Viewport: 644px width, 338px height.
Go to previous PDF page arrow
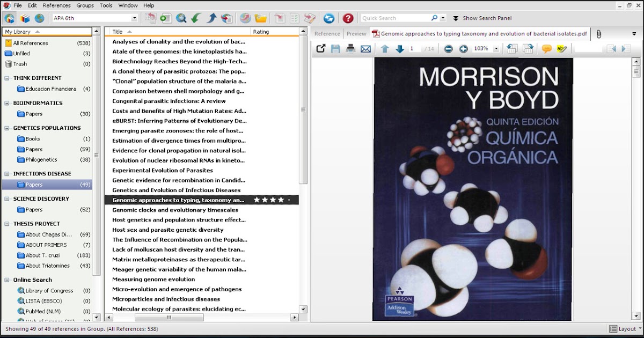[x=385, y=48]
